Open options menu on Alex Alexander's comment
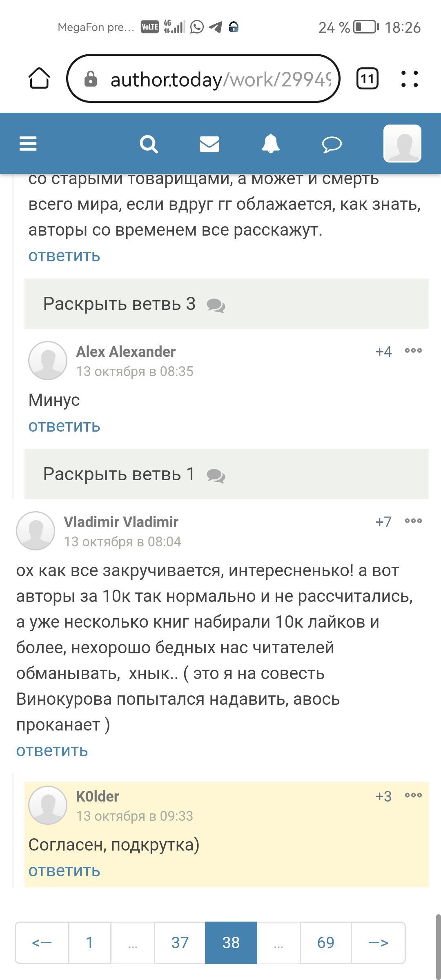 [x=413, y=351]
